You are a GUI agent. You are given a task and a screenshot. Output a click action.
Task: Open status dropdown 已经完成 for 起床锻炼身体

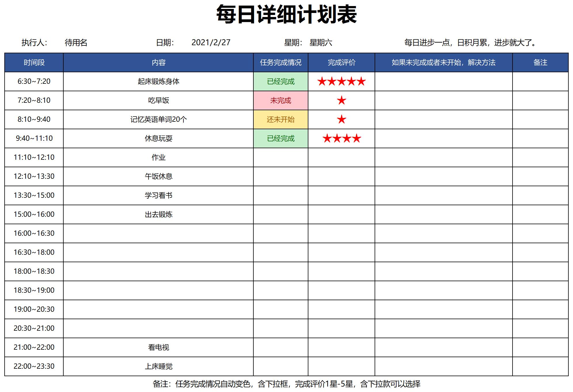(x=281, y=81)
